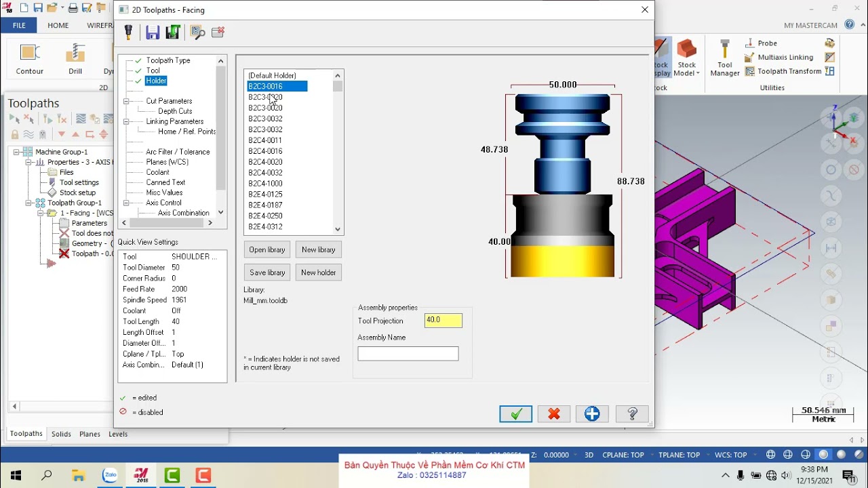Click the New holder button
Image resolution: width=868 pixels, height=488 pixels.
pos(318,272)
